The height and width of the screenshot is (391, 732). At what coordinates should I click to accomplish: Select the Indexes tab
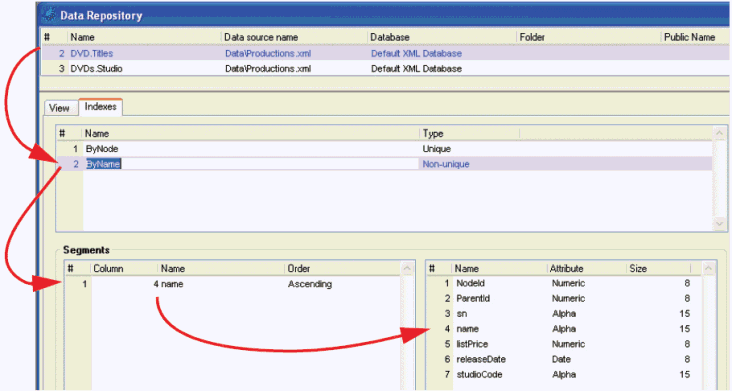coord(100,107)
